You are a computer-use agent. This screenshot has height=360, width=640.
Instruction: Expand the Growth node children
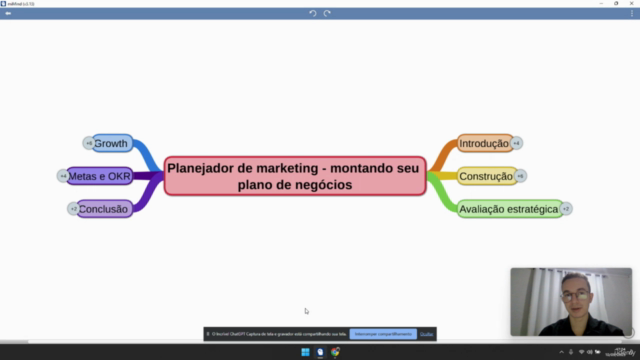click(x=89, y=143)
